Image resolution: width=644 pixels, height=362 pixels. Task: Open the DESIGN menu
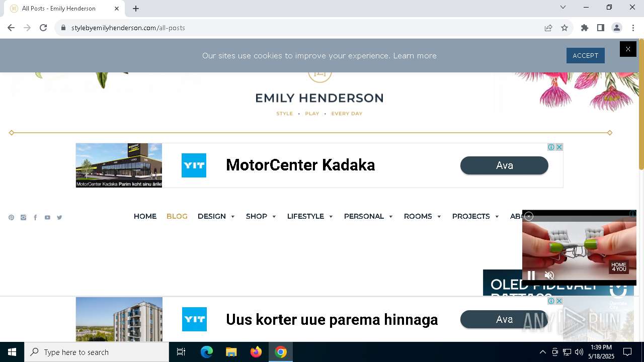click(212, 216)
